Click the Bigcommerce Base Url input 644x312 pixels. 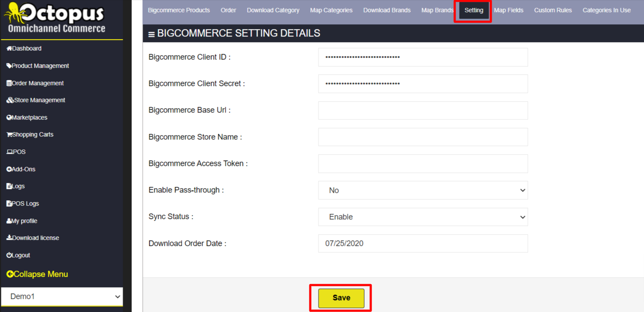coord(423,110)
